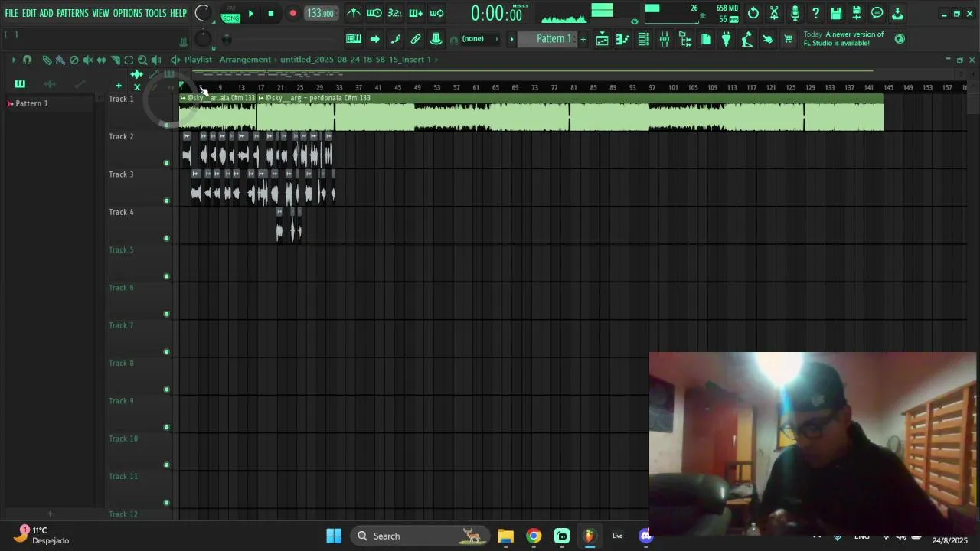The width and height of the screenshot is (980, 551).
Task: Mute Track 11 with its green dot
Action: (166, 503)
